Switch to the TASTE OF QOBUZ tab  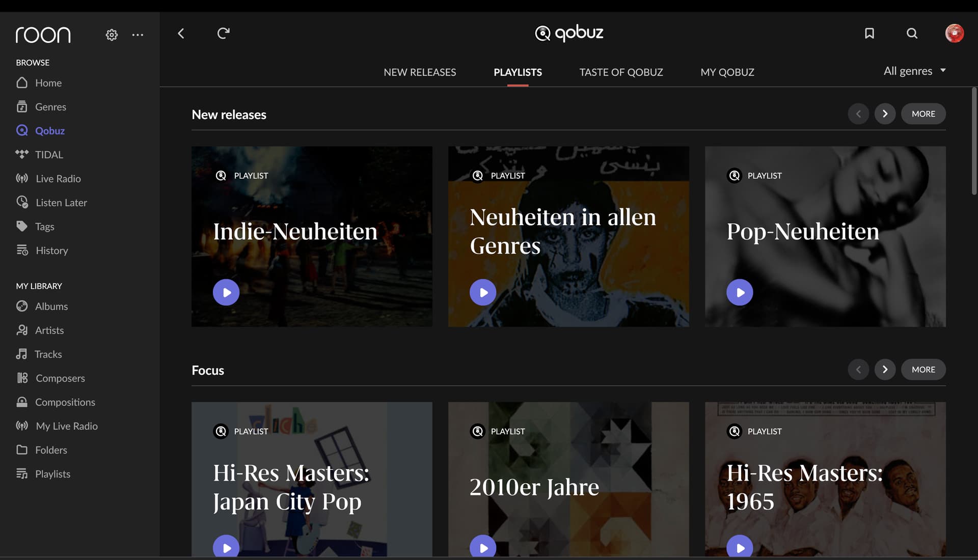point(621,72)
